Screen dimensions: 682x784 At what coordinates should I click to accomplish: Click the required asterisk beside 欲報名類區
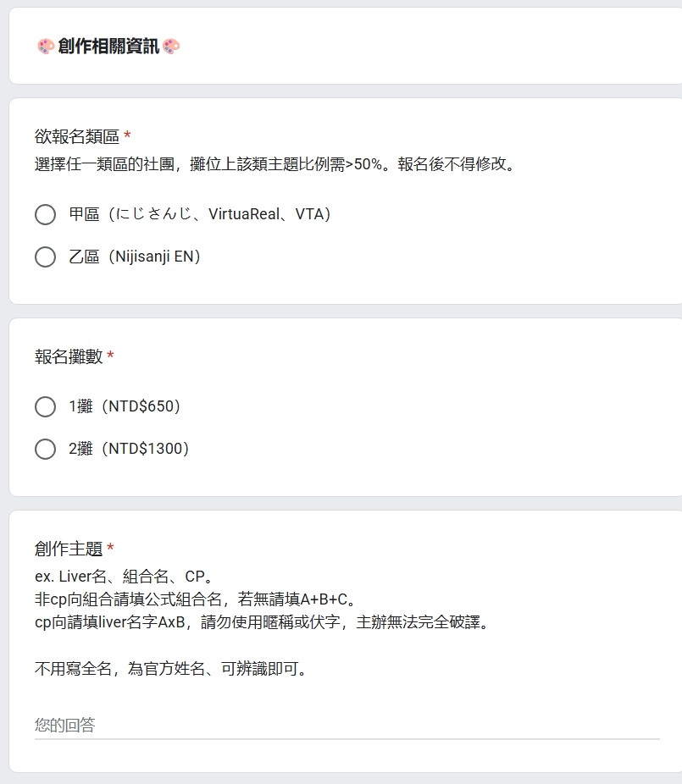tap(127, 135)
